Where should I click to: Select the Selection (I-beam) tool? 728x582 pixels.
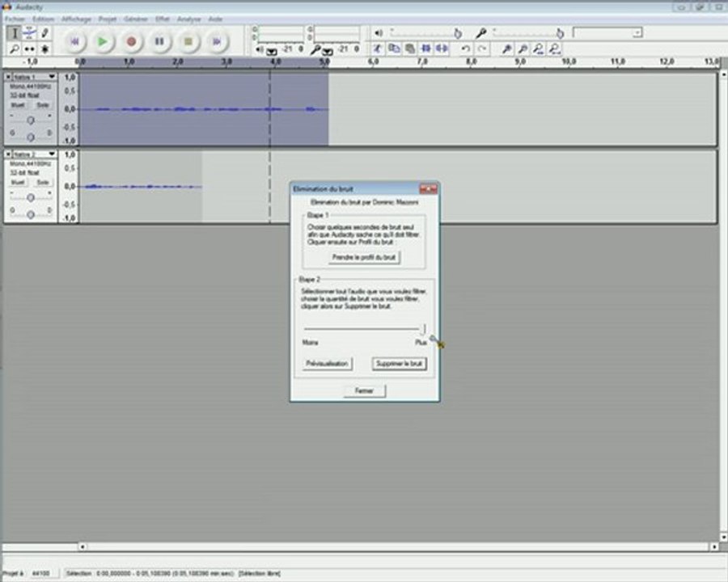pyautogui.click(x=15, y=33)
